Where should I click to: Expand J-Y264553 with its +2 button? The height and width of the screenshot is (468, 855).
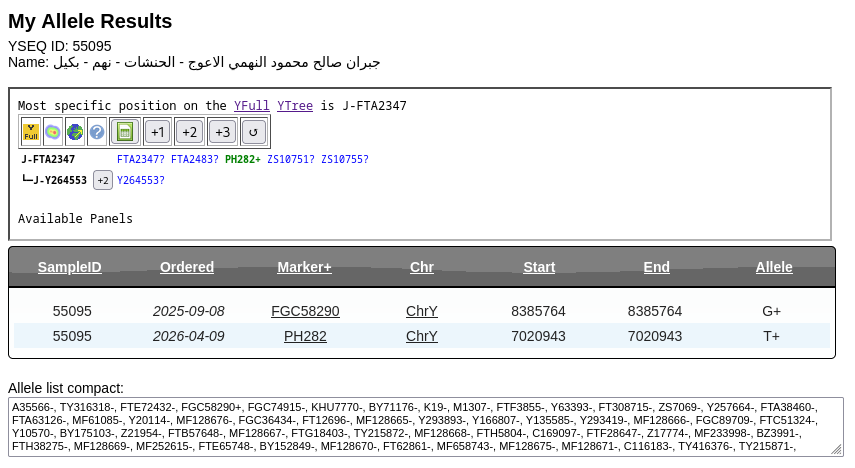103,180
